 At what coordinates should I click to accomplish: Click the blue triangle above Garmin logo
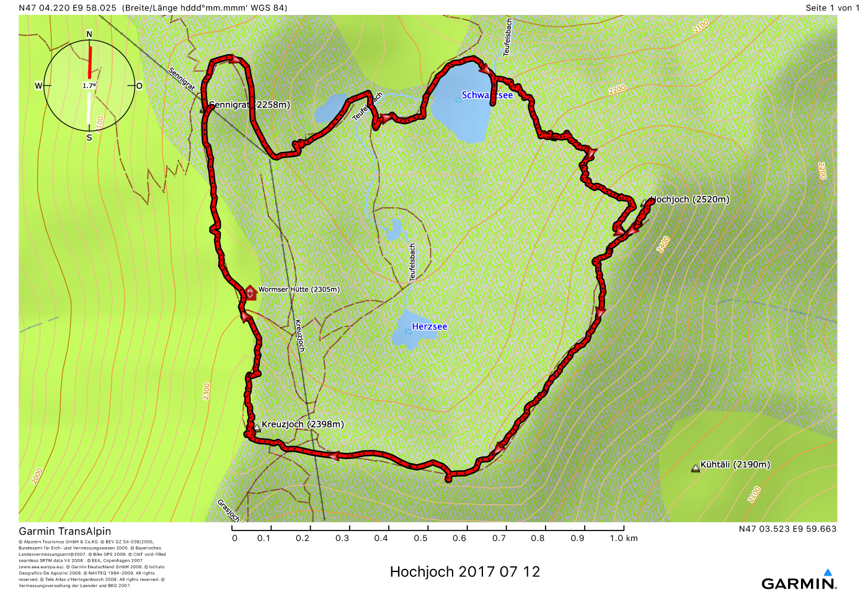point(827,572)
